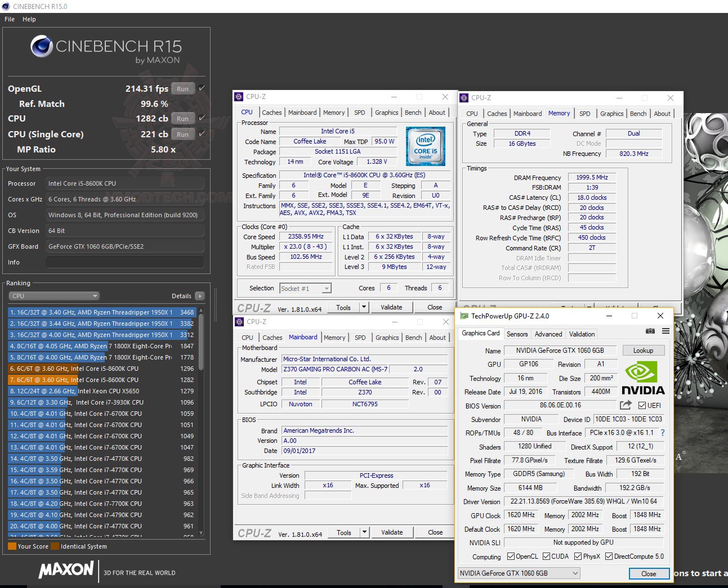Screen dimensions: 728x588
Task: Click the Identical System legend swatch
Action: pos(55,546)
